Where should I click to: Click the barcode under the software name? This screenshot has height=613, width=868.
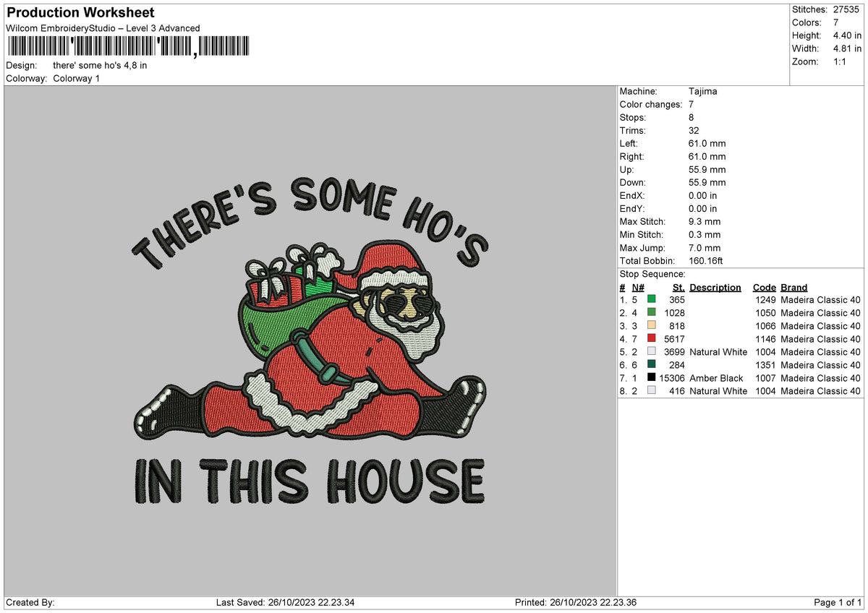click(x=127, y=47)
